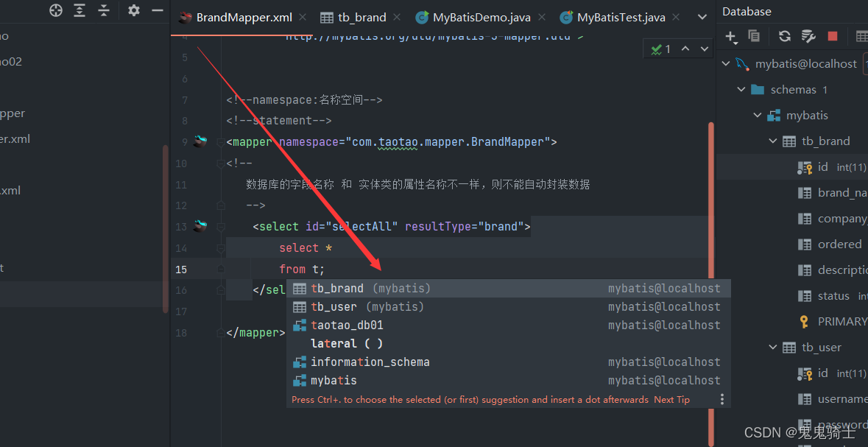Choose taotao_db01 completion suggestion
The height and width of the screenshot is (447, 868).
coord(508,325)
